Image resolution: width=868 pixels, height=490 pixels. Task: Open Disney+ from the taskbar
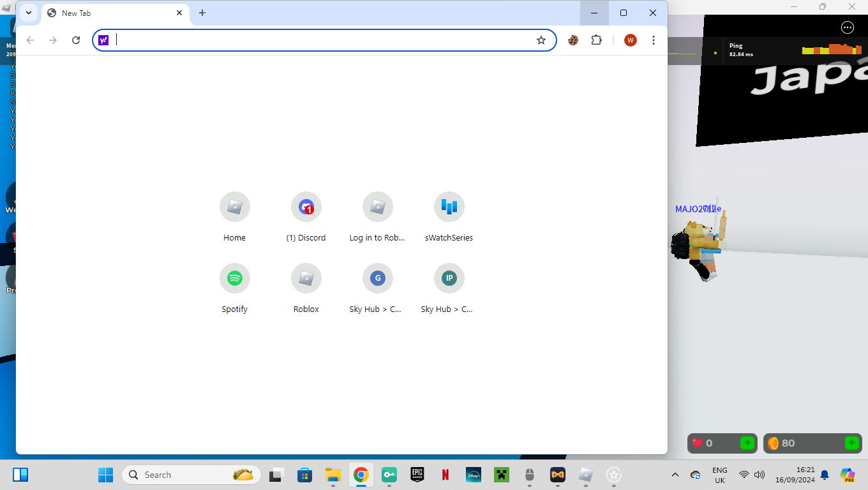474,475
